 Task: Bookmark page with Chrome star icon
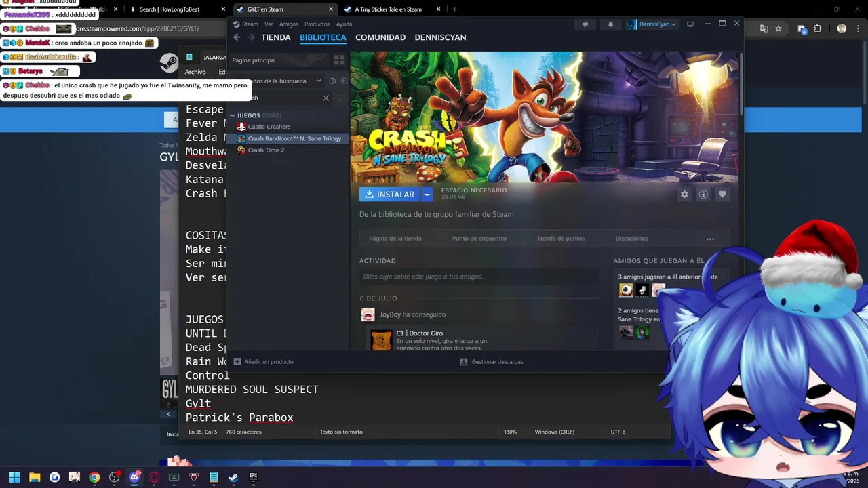tap(778, 28)
